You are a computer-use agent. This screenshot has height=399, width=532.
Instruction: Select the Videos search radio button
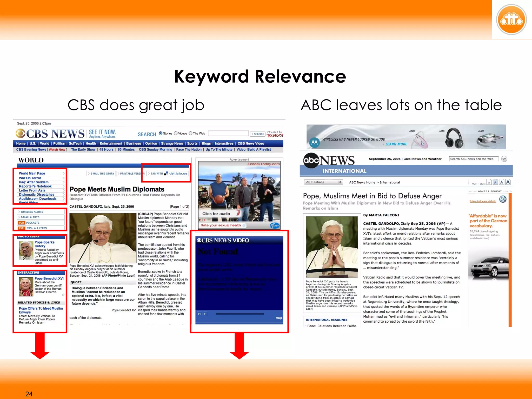tap(176, 133)
